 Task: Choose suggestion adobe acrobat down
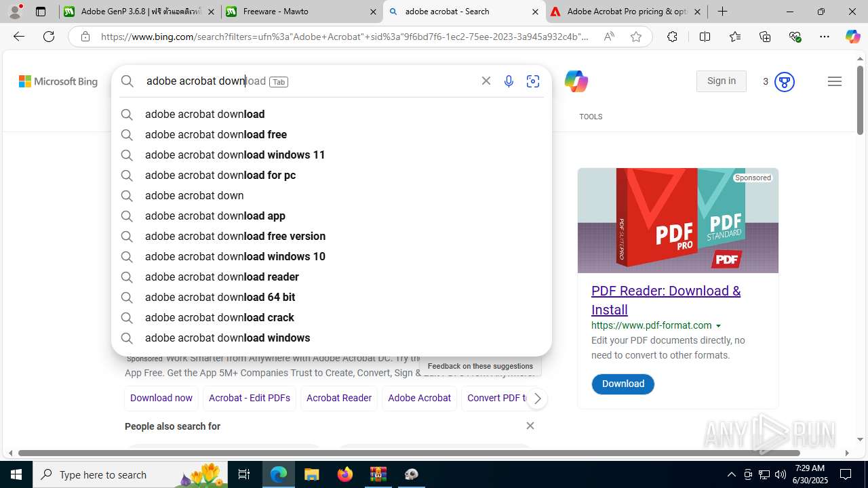(x=332, y=195)
